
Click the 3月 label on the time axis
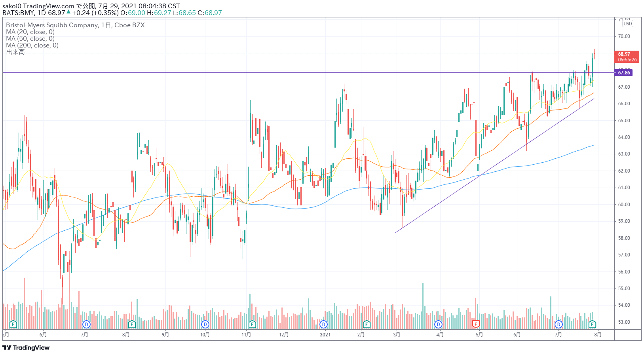397,335
